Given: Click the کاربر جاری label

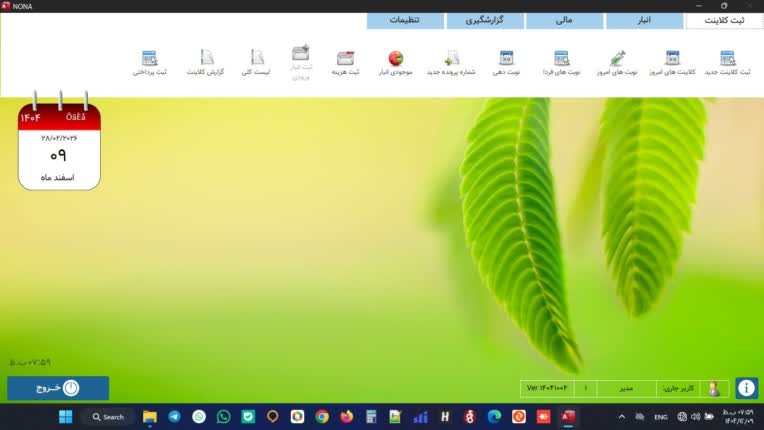Looking at the screenshot, I should tap(678, 388).
